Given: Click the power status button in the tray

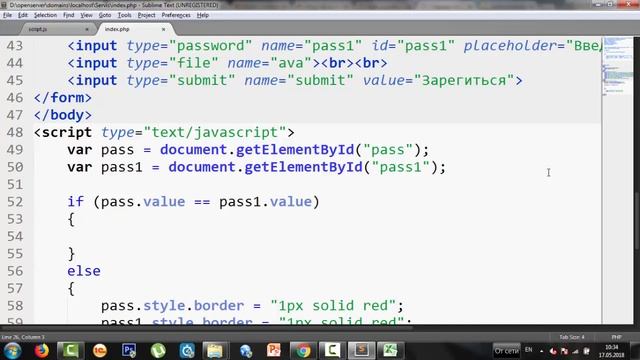Looking at the screenshot, I should click(507, 351).
